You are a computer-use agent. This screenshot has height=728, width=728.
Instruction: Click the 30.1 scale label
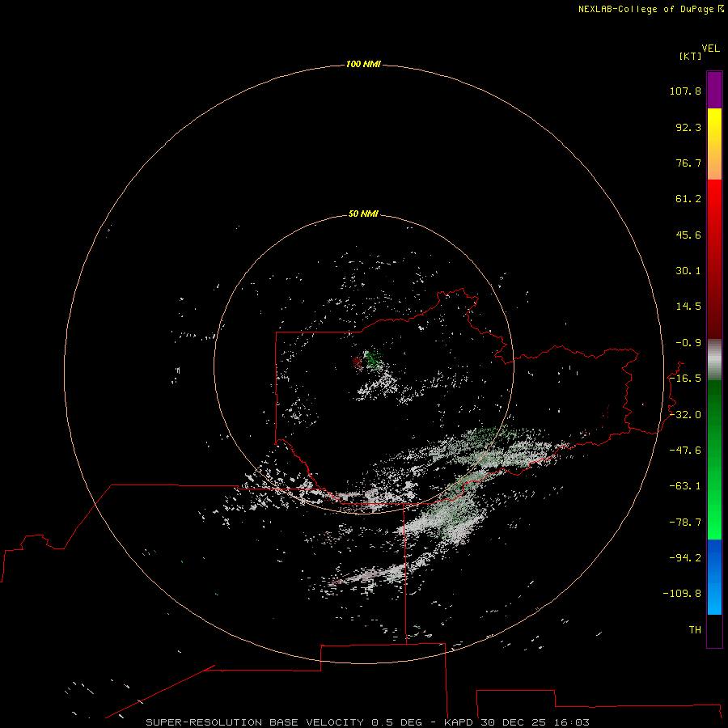coord(688,271)
